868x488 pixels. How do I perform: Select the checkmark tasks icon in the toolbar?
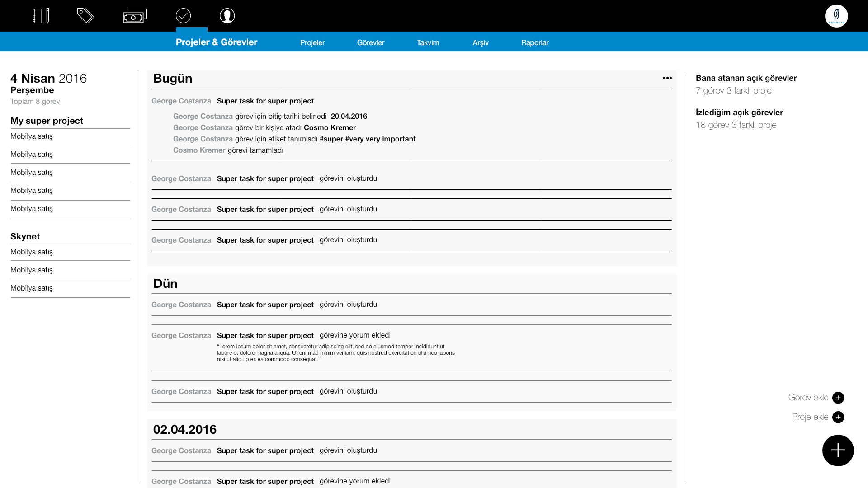[x=184, y=15]
